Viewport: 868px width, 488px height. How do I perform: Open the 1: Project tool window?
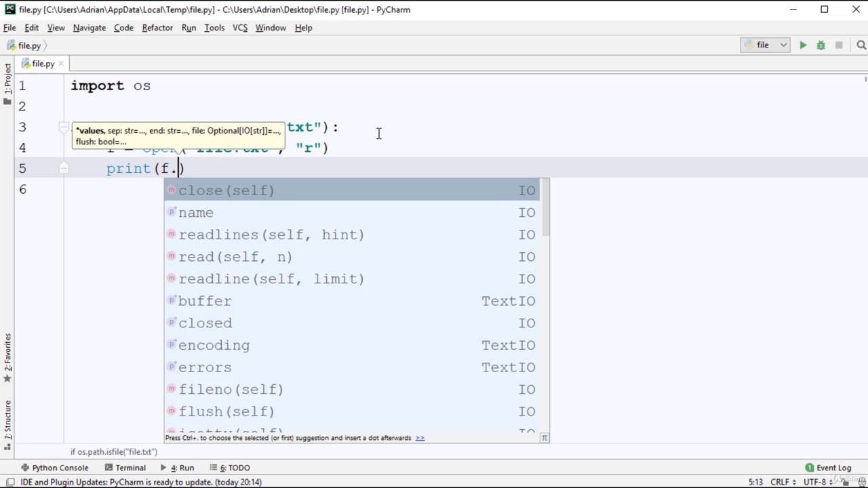[x=7, y=84]
